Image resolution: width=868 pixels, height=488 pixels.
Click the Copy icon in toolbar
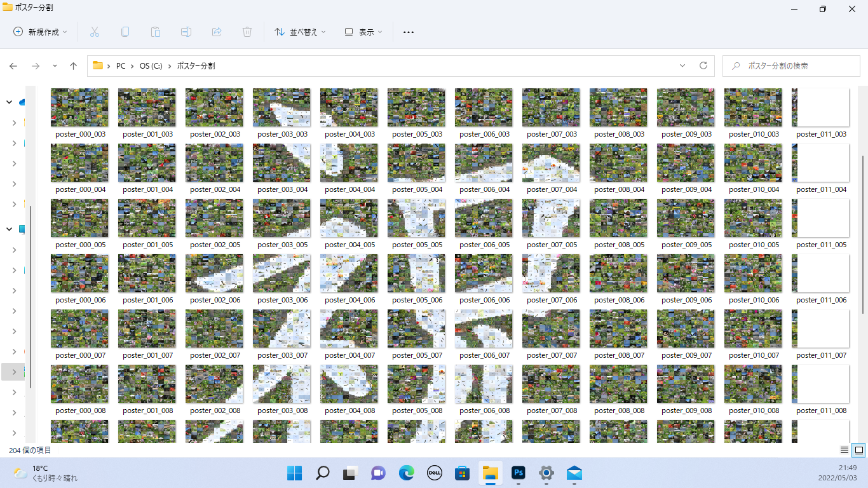point(125,32)
